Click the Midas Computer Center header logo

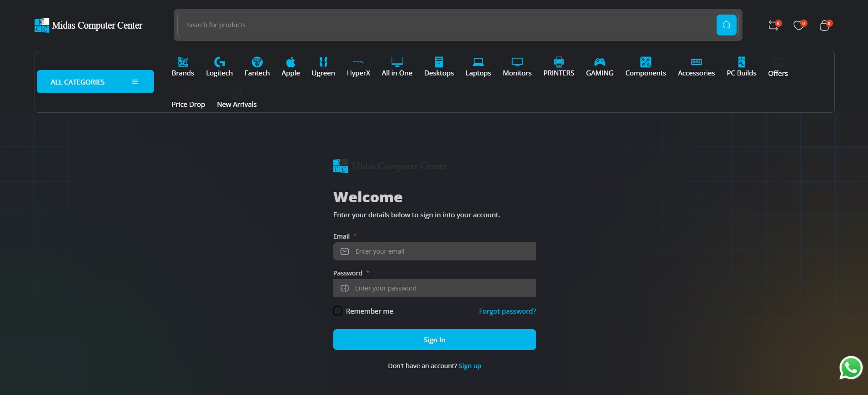pos(89,25)
